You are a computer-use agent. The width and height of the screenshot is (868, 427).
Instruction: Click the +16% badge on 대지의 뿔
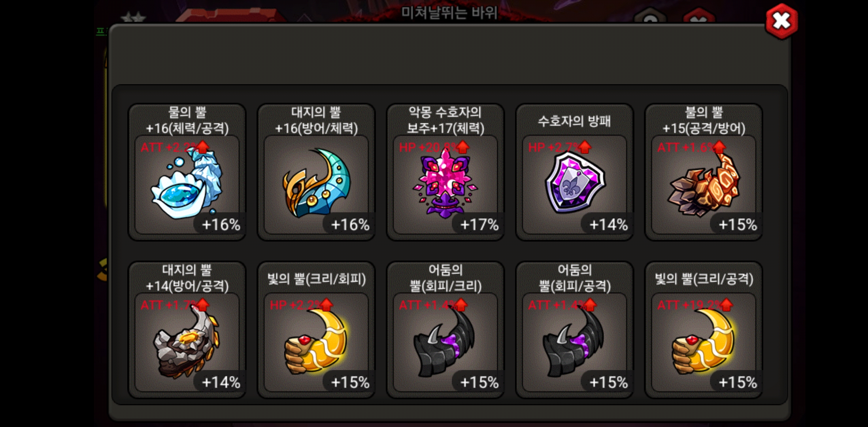(x=350, y=225)
